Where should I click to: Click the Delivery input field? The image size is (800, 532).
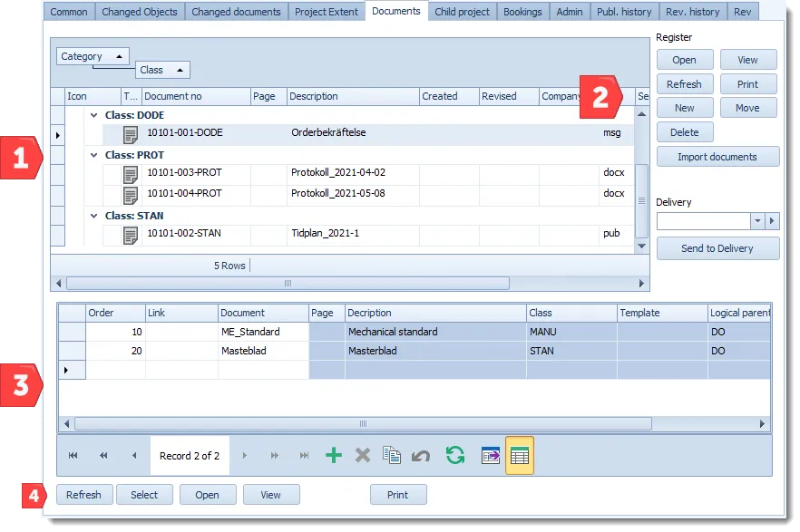[704, 221]
